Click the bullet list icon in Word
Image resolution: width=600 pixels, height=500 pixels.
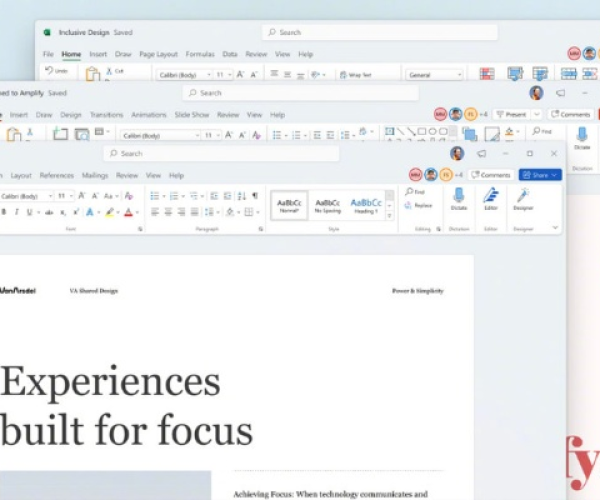155,196
